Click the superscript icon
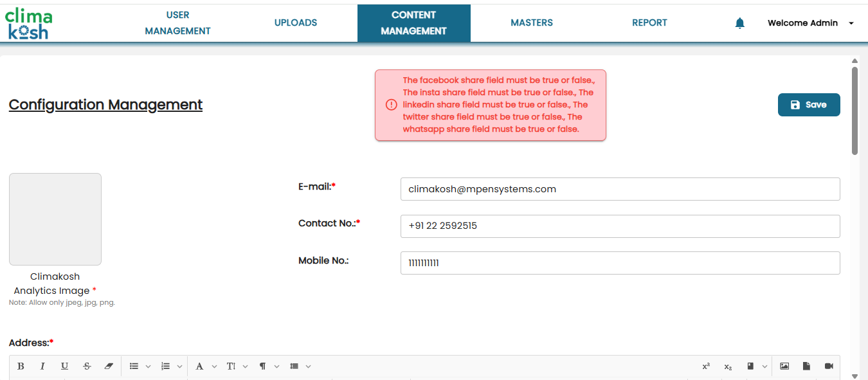 [x=706, y=366]
